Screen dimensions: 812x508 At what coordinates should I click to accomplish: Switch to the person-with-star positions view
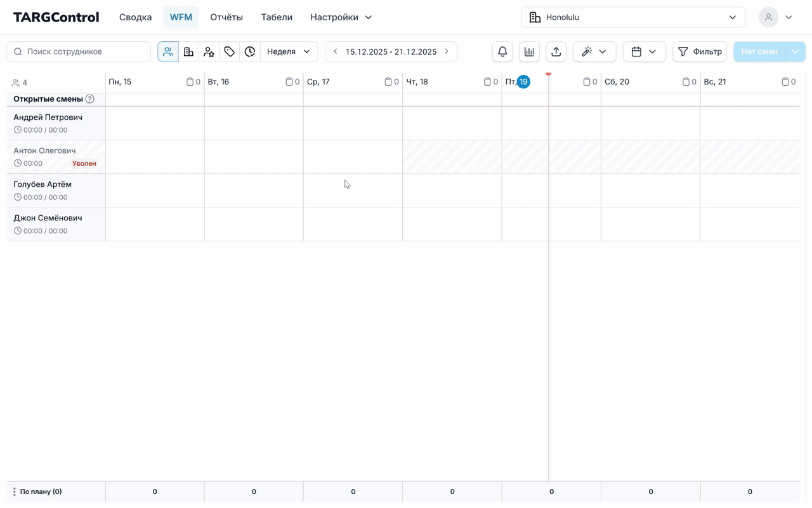(209, 51)
